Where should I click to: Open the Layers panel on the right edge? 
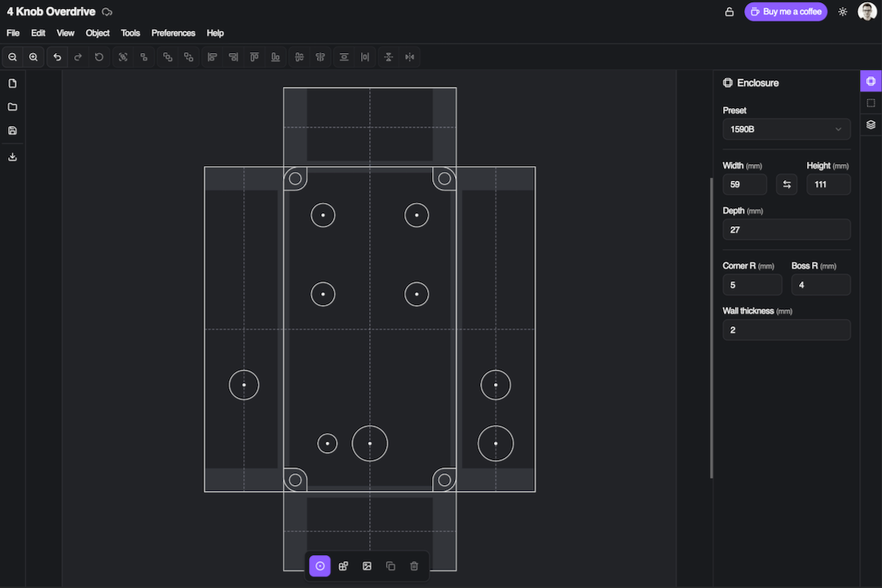[x=871, y=125]
